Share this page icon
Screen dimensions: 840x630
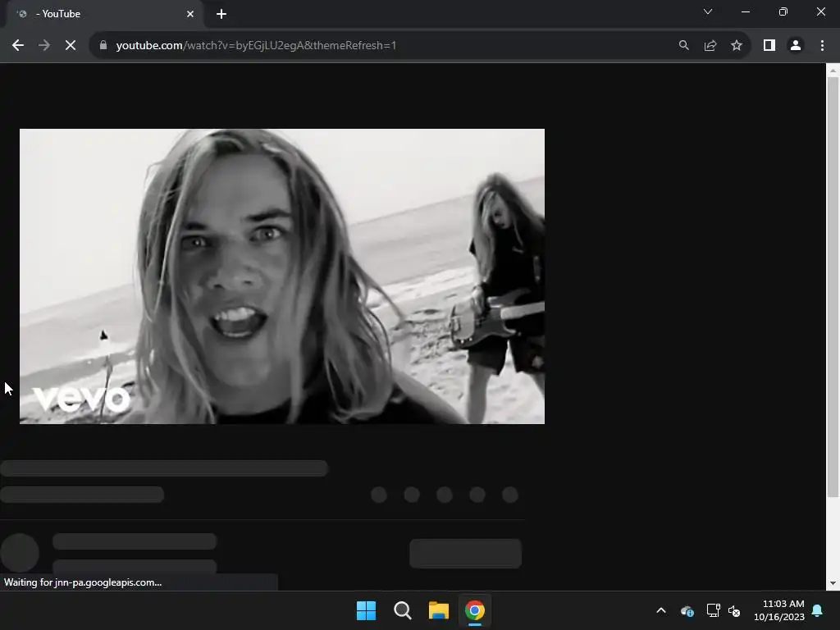click(710, 46)
